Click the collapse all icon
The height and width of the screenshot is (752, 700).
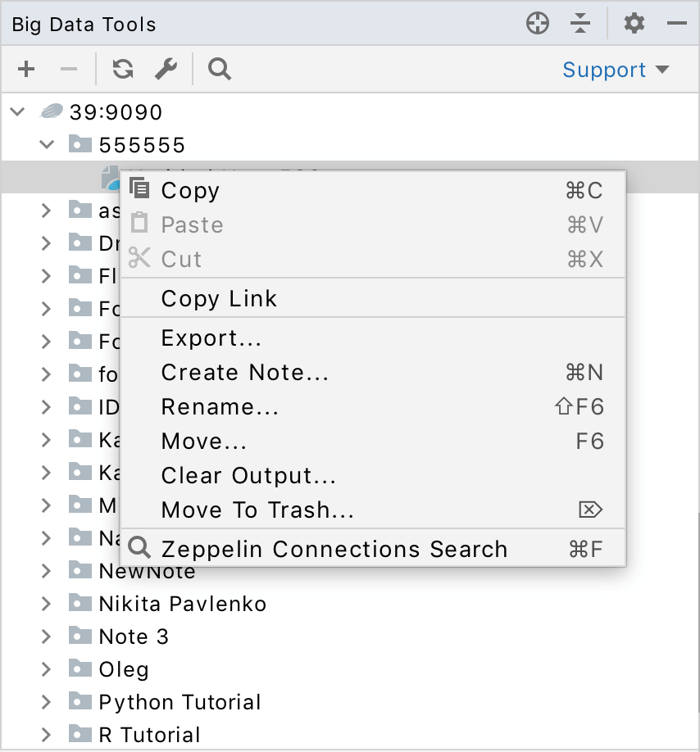click(580, 24)
